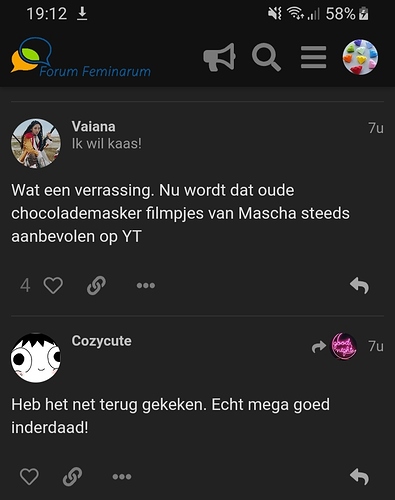395x500 pixels.
Task: Like Vaiana's post with heart
Action: [53, 285]
